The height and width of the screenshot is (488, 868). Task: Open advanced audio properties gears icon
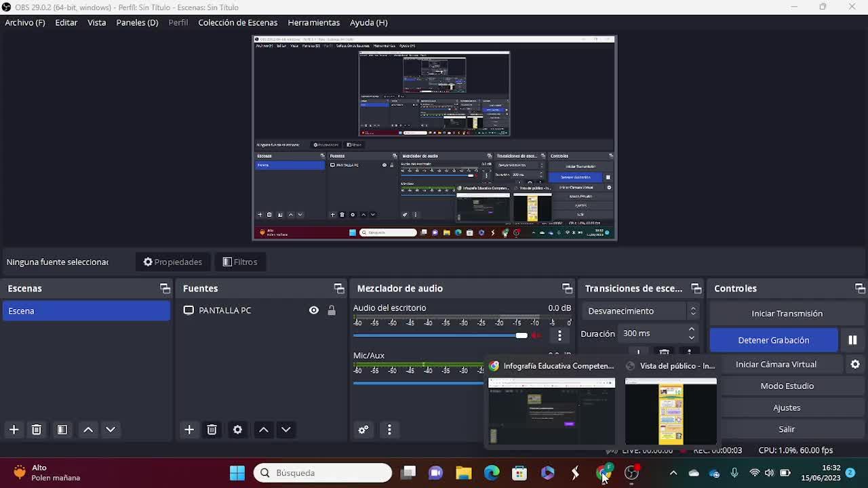coord(363,430)
